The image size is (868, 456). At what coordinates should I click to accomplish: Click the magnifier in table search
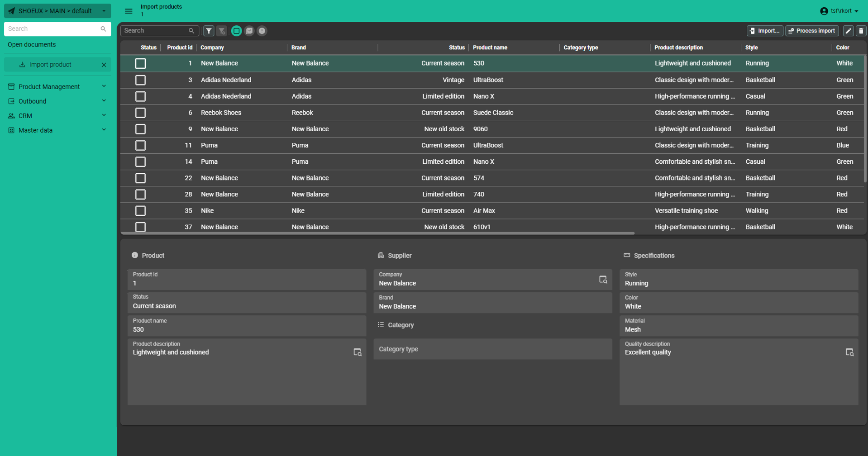pos(191,31)
